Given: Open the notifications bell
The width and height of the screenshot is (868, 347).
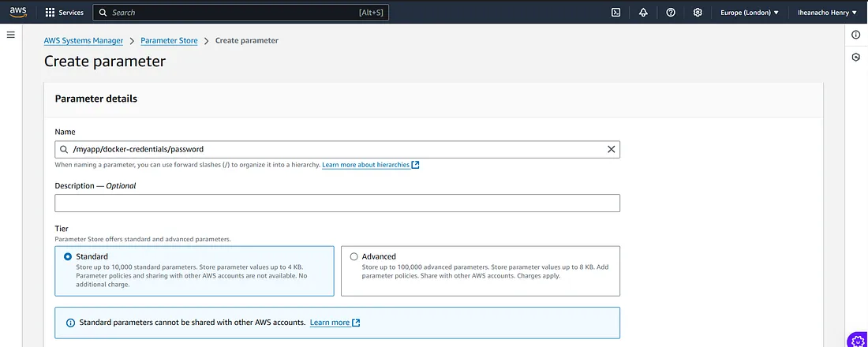Looking at the screenshot, I should [x=643, y=12].
